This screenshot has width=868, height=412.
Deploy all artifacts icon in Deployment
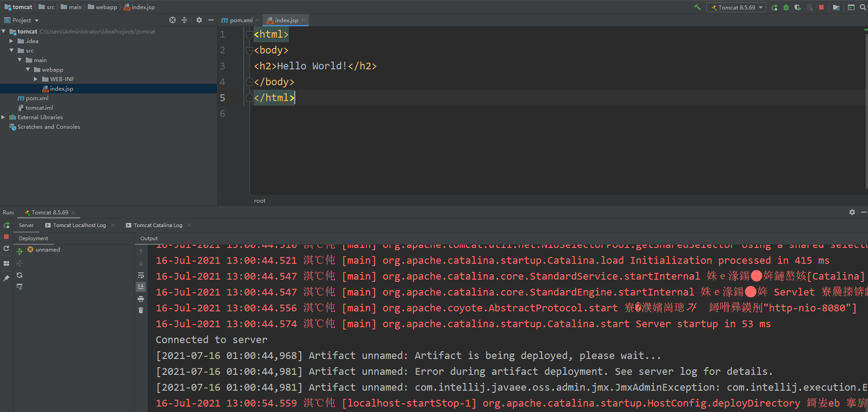(x=19, y=251)
